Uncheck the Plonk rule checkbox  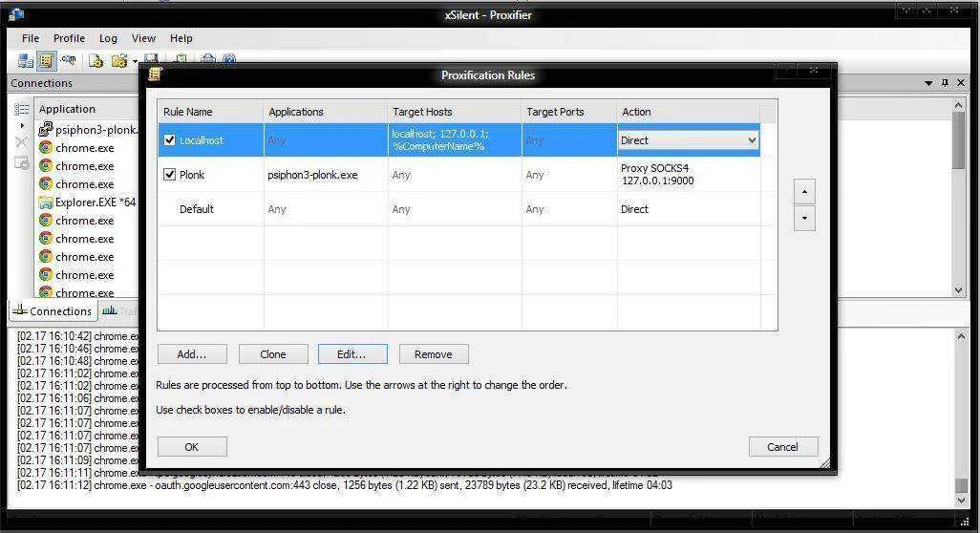169,175
